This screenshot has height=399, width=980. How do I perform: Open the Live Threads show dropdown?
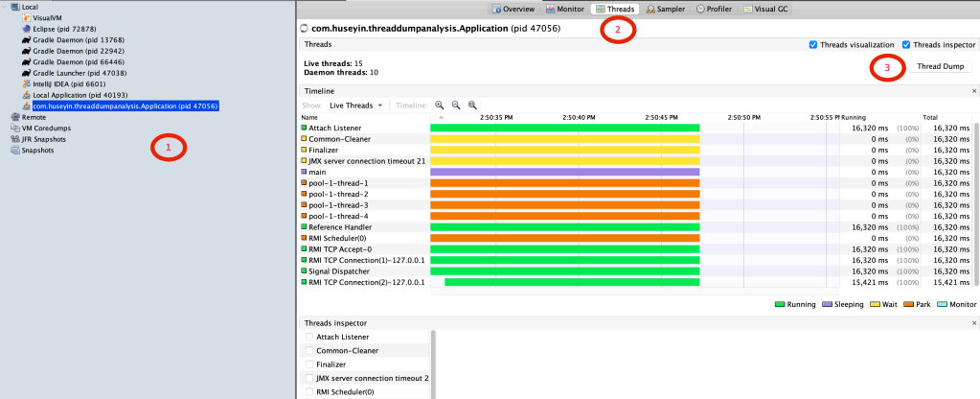357,105
